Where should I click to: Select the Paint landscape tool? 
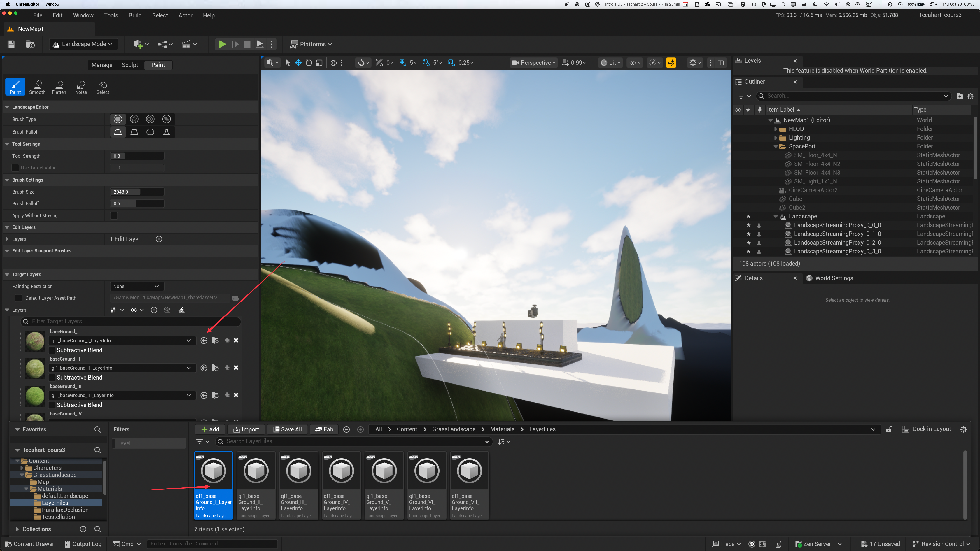[15, 87]
